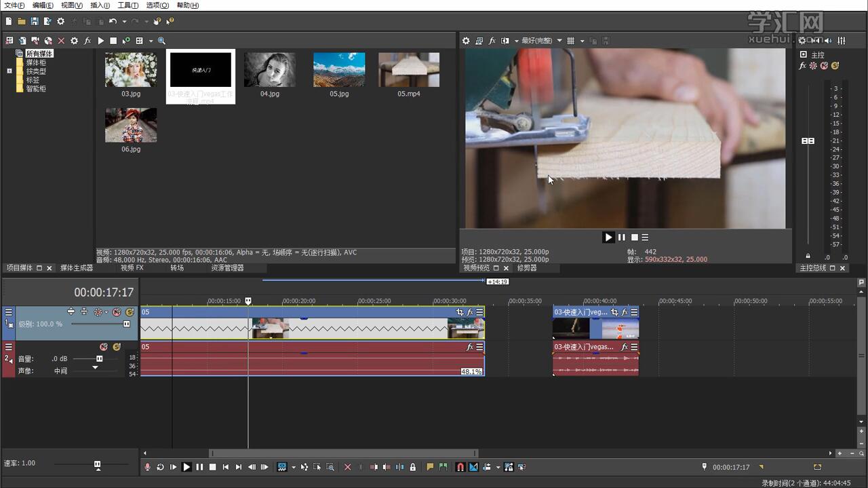This screenshot has height=488, width=868.
Task: Open Video Output FX in preview toolbar
Action: (x=492, y=41)
